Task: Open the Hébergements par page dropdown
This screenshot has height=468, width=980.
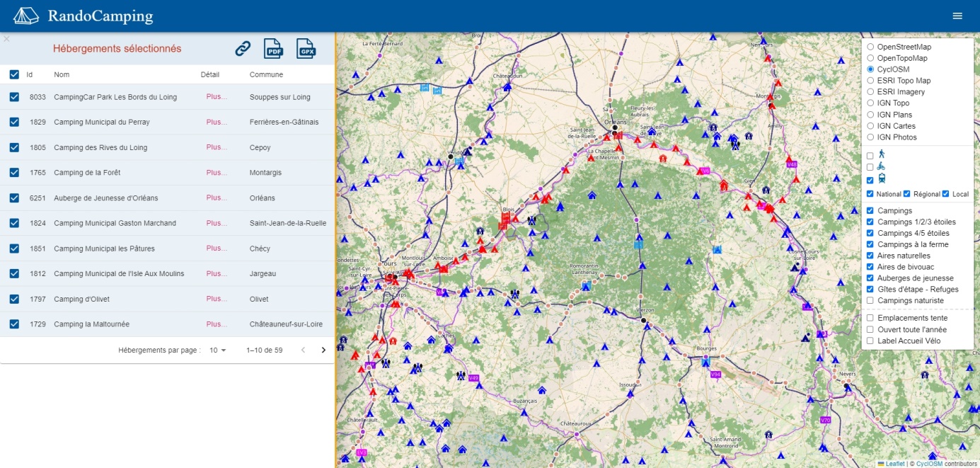Action: (218, 350)
